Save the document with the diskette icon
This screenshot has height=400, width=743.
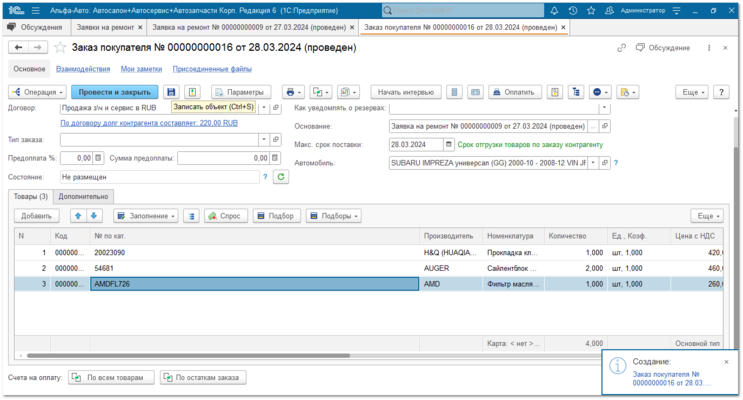coord(171,92)
